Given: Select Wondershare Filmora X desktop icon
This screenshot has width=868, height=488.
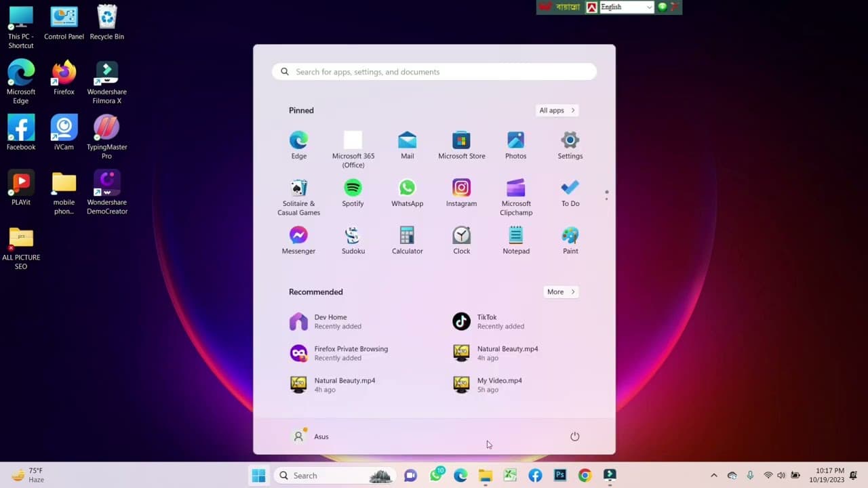Looking at the screenshot, I should click(106, 82).
